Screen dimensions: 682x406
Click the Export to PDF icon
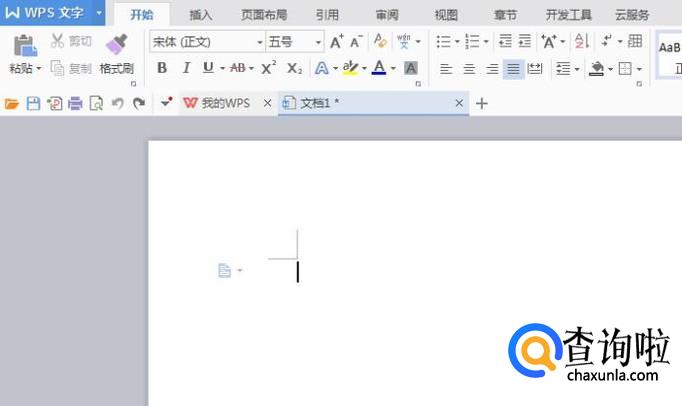click(x=55, y=104)
